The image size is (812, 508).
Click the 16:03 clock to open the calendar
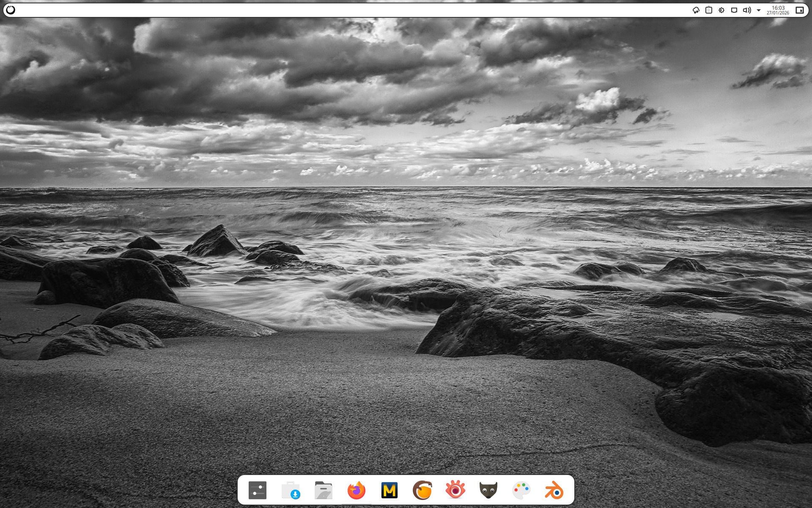click(x=778, y=10)
